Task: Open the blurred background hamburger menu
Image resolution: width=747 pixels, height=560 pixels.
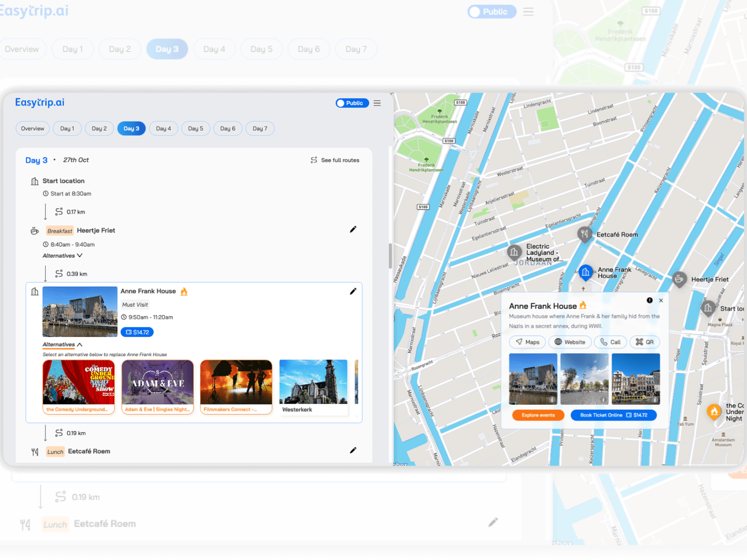Action: tap(528, 12)
